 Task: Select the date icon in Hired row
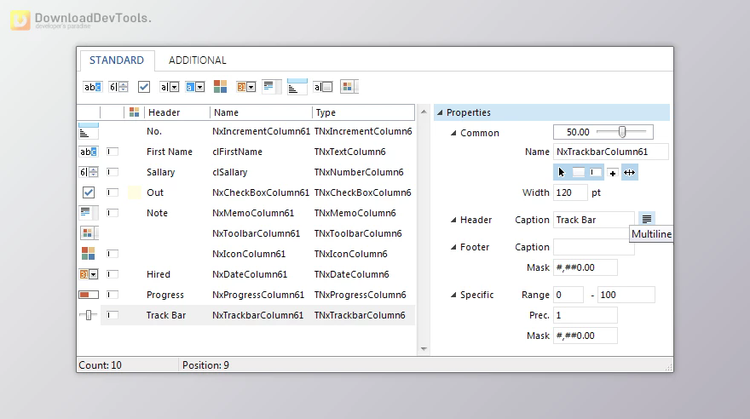(88, 274)
